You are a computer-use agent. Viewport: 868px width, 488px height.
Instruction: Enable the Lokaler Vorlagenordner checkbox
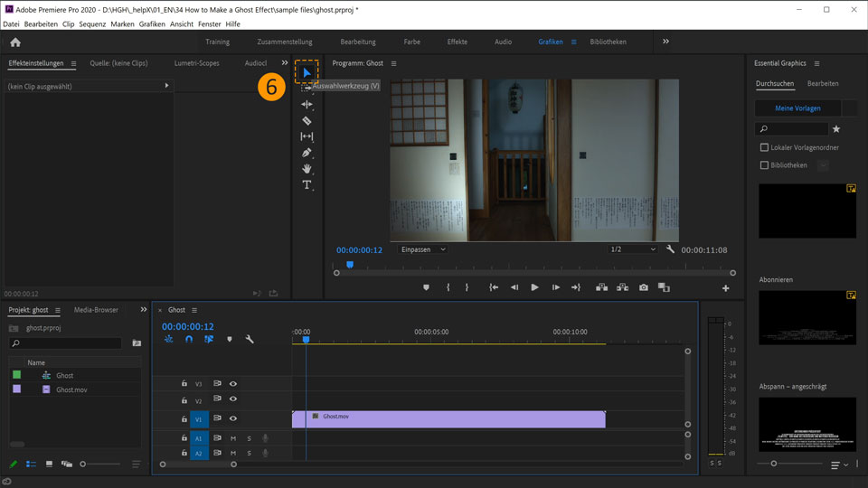(764, 147)
